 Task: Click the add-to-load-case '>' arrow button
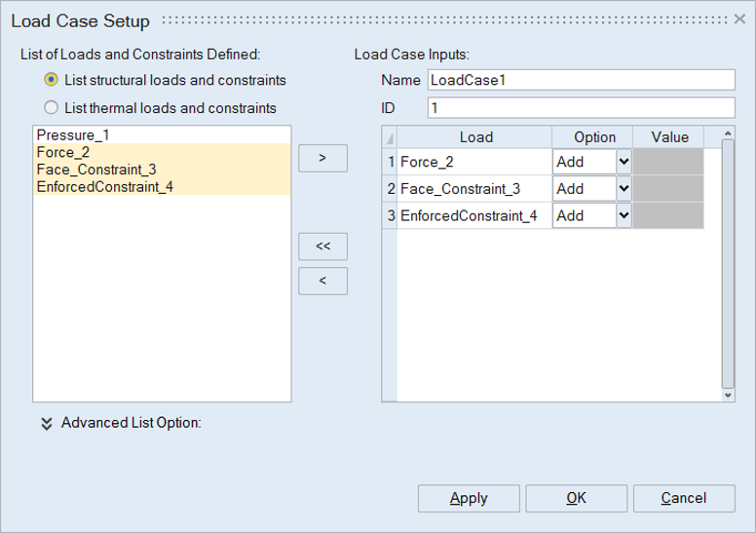322,158
